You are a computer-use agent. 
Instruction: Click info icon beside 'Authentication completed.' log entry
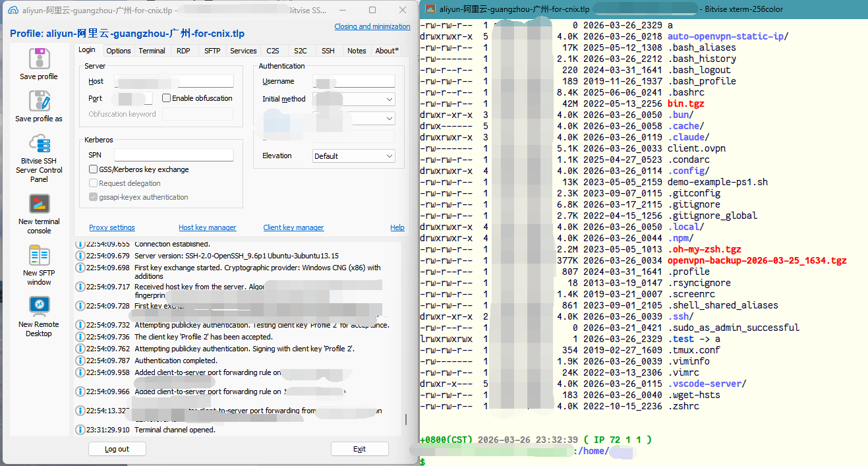(x=80, y=361)
